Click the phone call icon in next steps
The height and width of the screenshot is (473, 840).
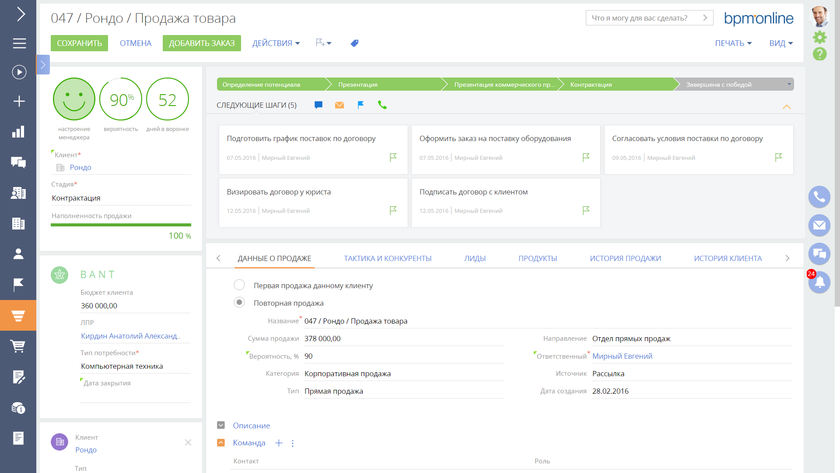(x=382, y=105)
